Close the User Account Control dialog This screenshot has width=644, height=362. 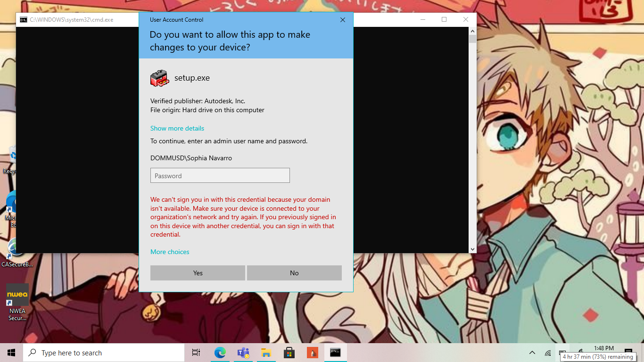click(x=343, y=20)
